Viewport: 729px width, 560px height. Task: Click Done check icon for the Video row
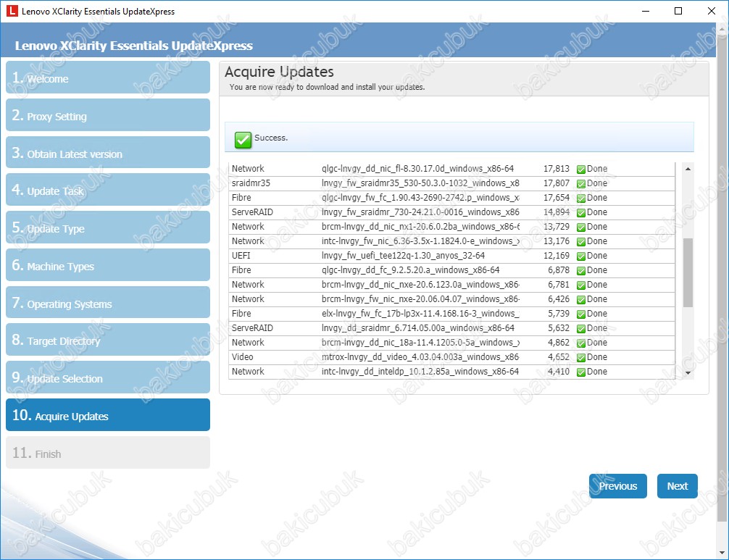coord(580,357)
